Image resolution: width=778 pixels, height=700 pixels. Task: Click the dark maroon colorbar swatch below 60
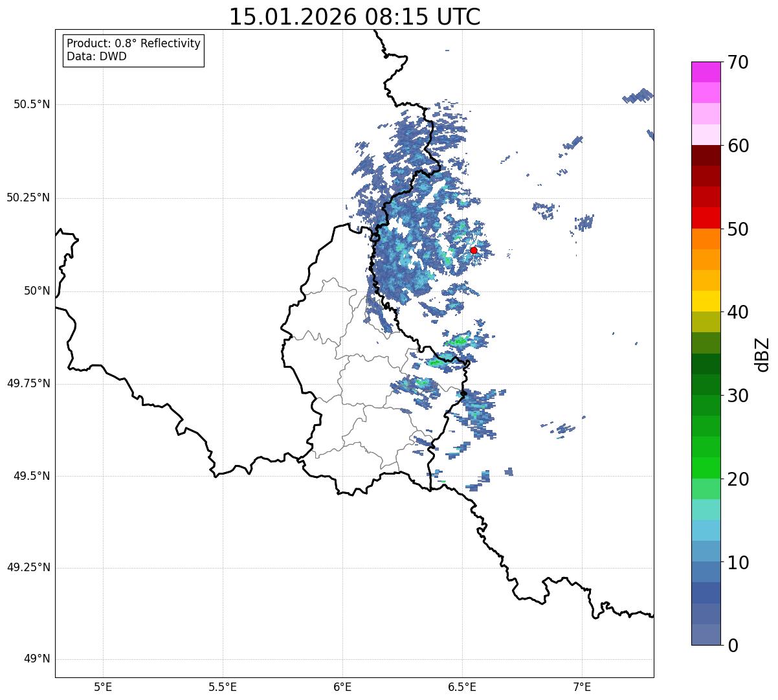click(706, 155)
